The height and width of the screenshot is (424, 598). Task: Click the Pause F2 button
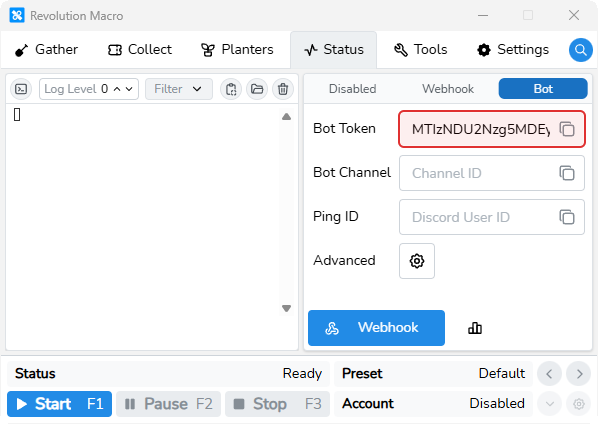click(x=169, y=404)
